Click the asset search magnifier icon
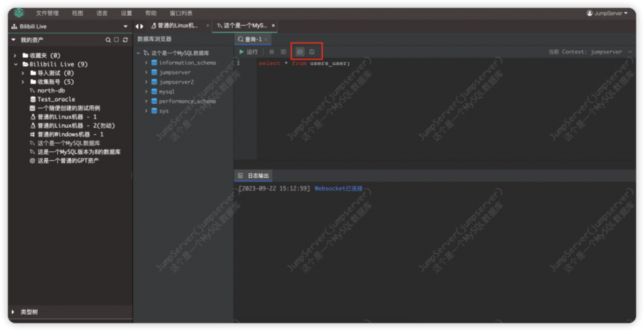This screenshot has width=644, height=331. coord(108,40)
